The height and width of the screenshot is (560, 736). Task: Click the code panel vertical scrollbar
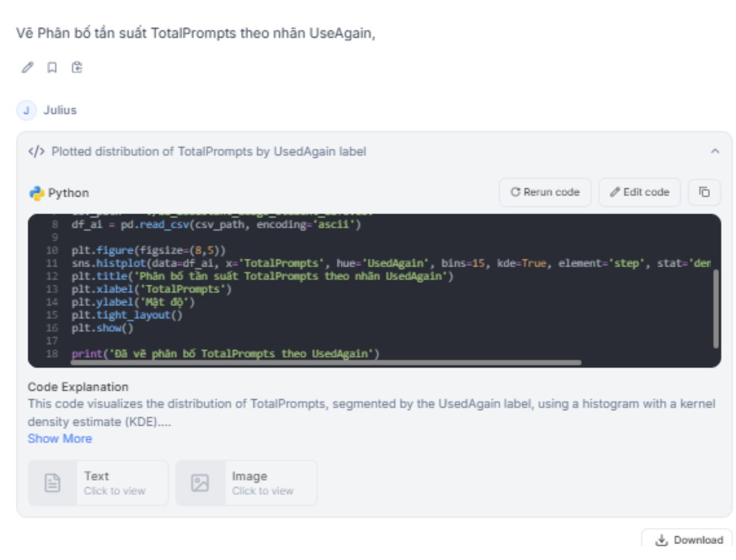pos(716,308)
